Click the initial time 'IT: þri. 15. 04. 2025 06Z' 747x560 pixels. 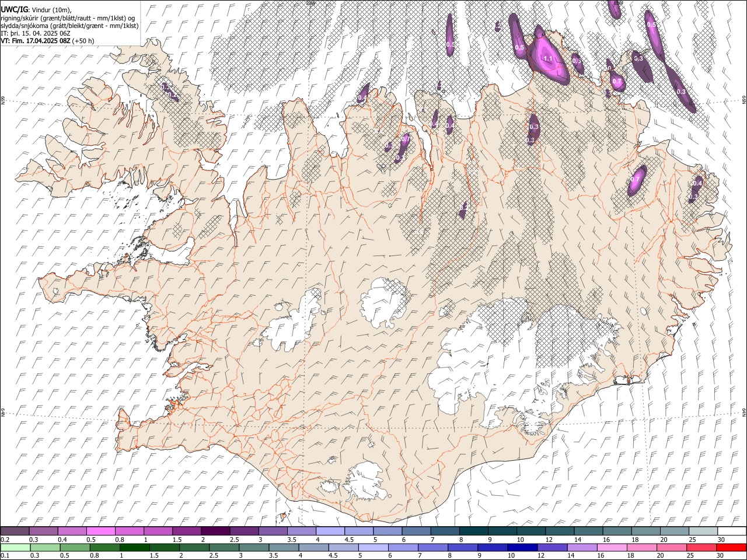pos(36,33)
